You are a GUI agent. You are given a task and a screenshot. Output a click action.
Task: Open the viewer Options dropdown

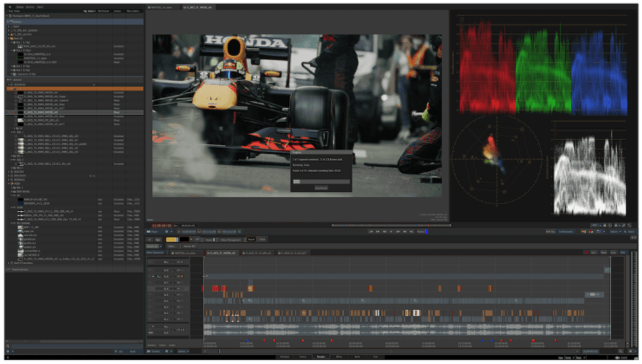[x=615, y=232]
